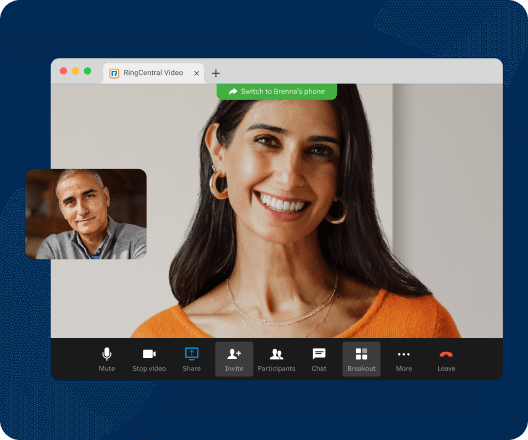
Task: Open Breakout rooms grid icon
Action: pyautogui.click(x=361, y=354)
